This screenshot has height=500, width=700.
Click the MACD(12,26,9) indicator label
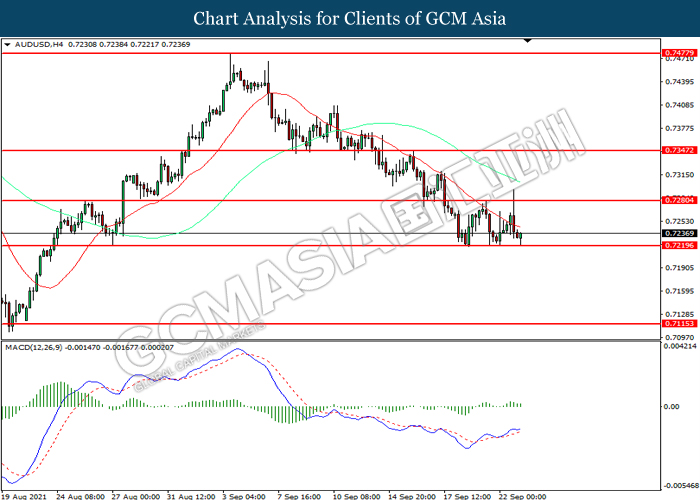pos(34,347)
